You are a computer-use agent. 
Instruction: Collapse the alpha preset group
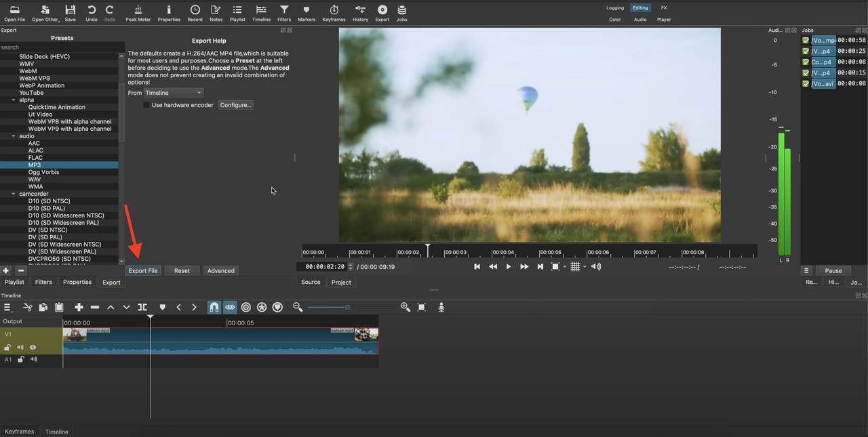click(14, 100)
